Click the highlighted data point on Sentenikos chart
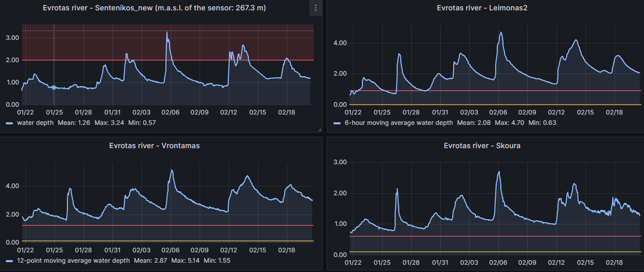Viewport: 644px width, 272px height. 53,87
